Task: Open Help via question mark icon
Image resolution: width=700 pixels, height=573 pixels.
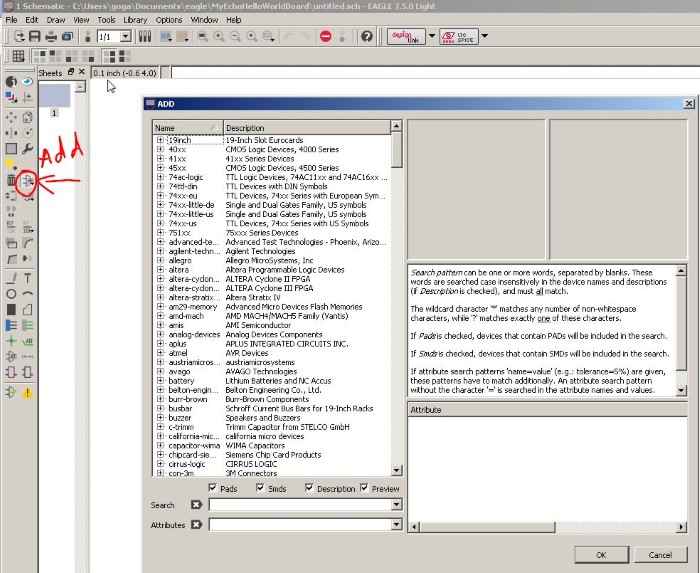Action: (x=367, y=36)
